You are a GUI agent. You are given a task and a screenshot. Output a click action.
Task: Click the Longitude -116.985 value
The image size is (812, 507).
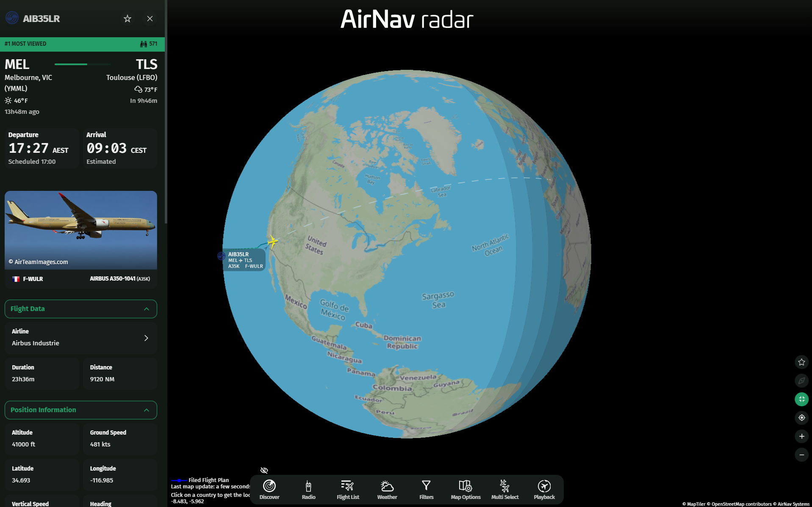click(102, 480)
